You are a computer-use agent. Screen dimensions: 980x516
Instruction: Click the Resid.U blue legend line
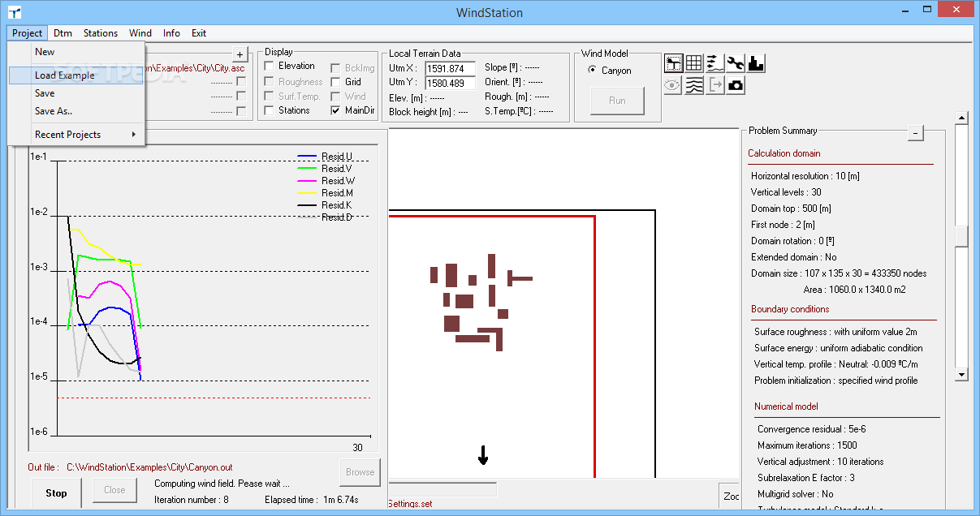point(308,157)
